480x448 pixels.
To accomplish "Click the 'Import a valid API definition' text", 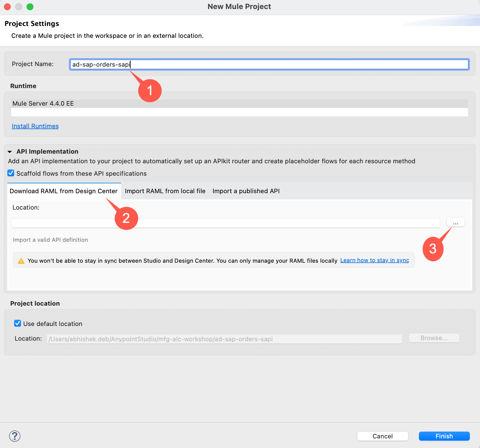I will coord(50,240).
